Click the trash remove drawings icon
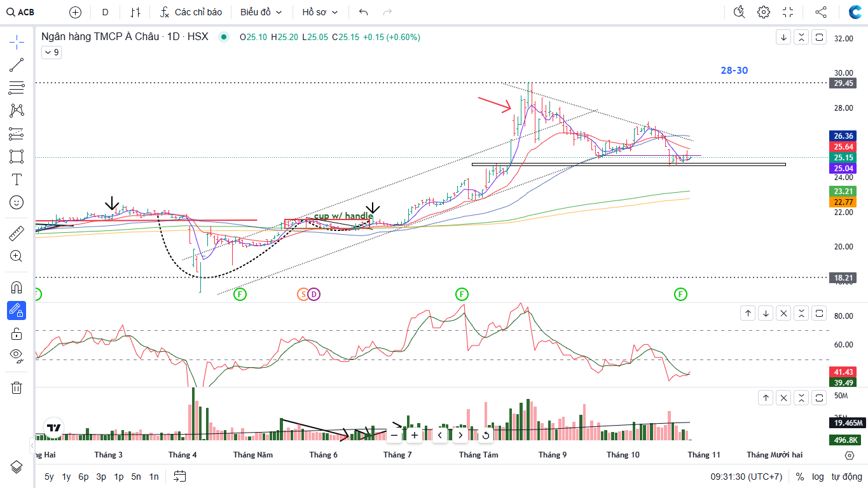Screen dimensions: 868x488 17,387
